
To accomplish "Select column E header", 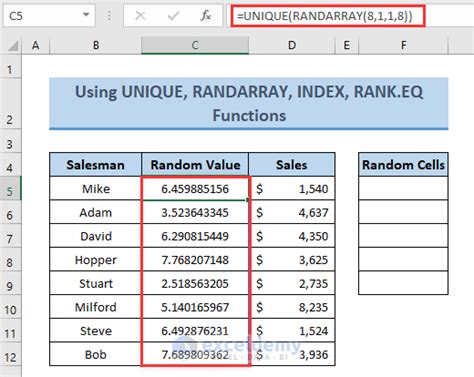I will coord(347,45).
